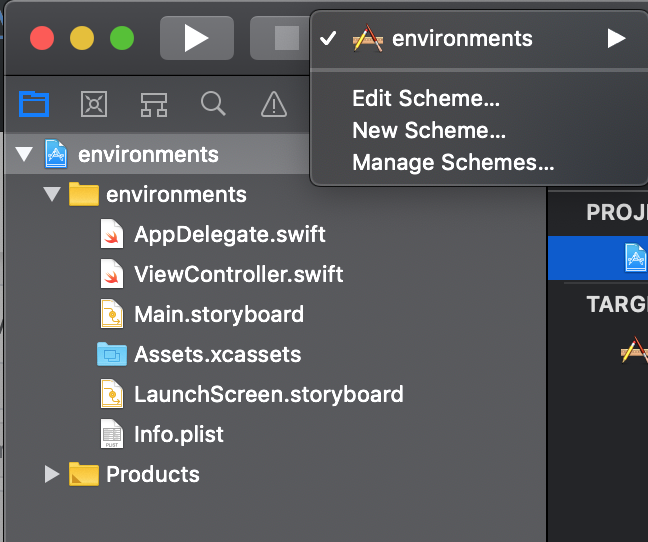Viewport: 648px width, 542px height.
Task: Open the Find navigator magnifier icon
Action: (x=213, y=103)
